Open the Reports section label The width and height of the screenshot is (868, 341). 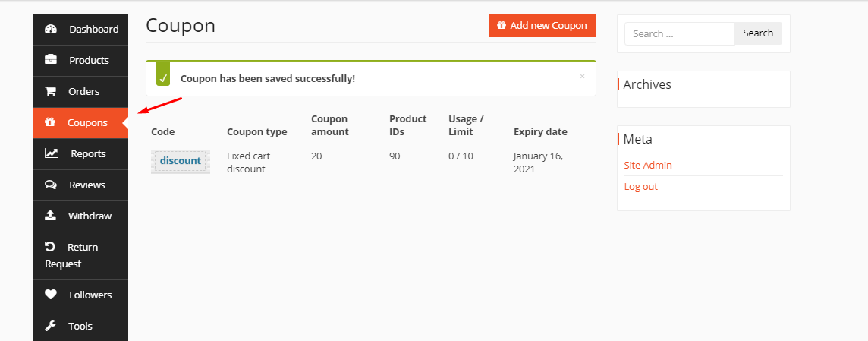pos(88,153)
